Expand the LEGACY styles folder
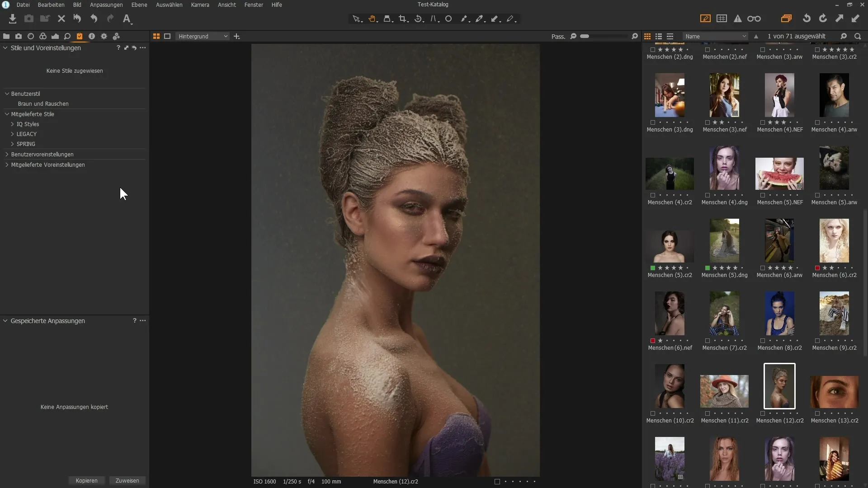The width and height of the screenshot is (868, 488). 12,134
